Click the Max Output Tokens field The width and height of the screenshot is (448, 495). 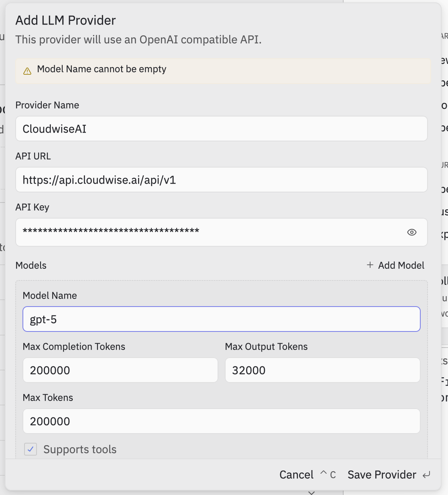pos(323,370)
